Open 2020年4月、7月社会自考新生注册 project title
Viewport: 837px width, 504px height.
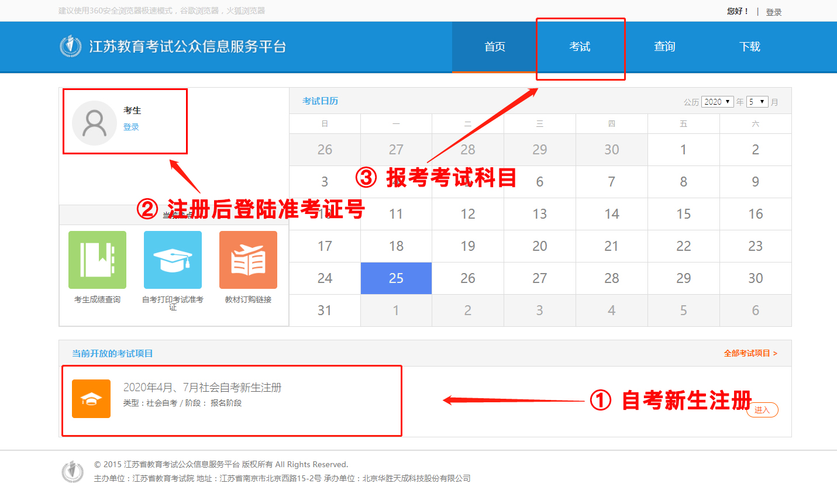202,388
